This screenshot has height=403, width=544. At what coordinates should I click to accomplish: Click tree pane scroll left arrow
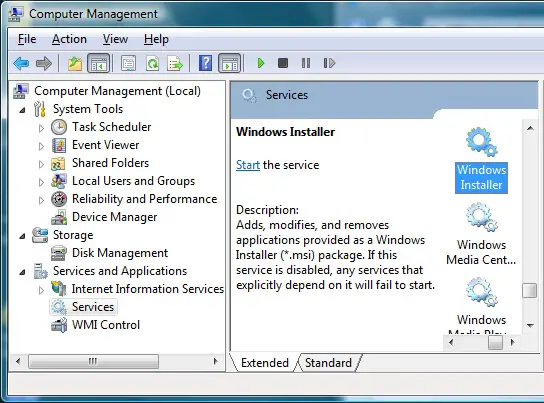(18, 361)
